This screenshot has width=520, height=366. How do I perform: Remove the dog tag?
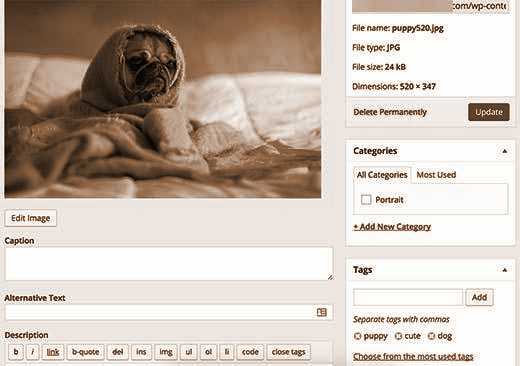click(x=431, y=336)
